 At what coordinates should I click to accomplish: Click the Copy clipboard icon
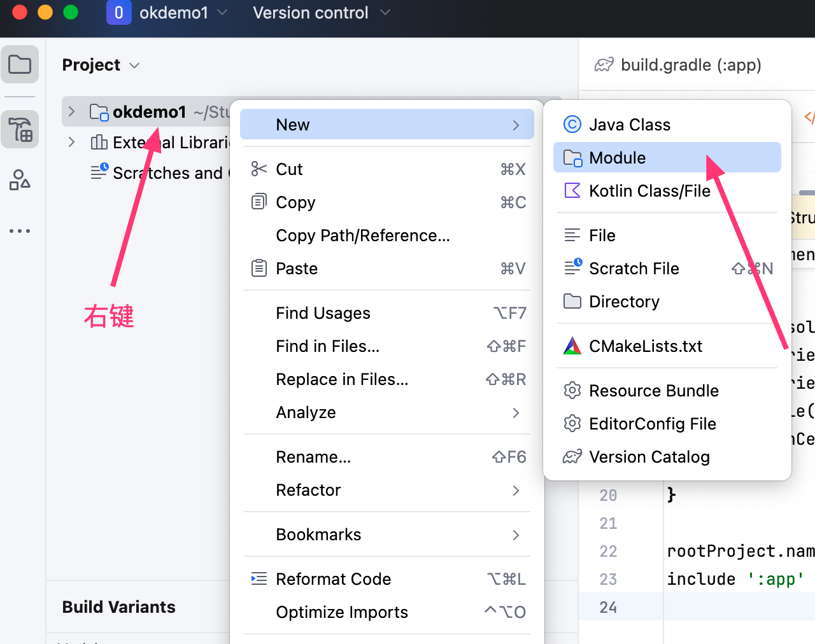click(x=259, y=202)
